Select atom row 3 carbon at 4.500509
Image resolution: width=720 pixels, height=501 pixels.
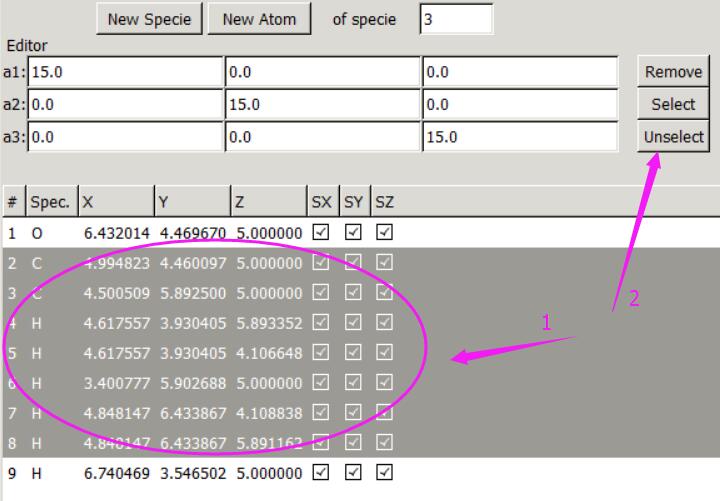[150, 292]
